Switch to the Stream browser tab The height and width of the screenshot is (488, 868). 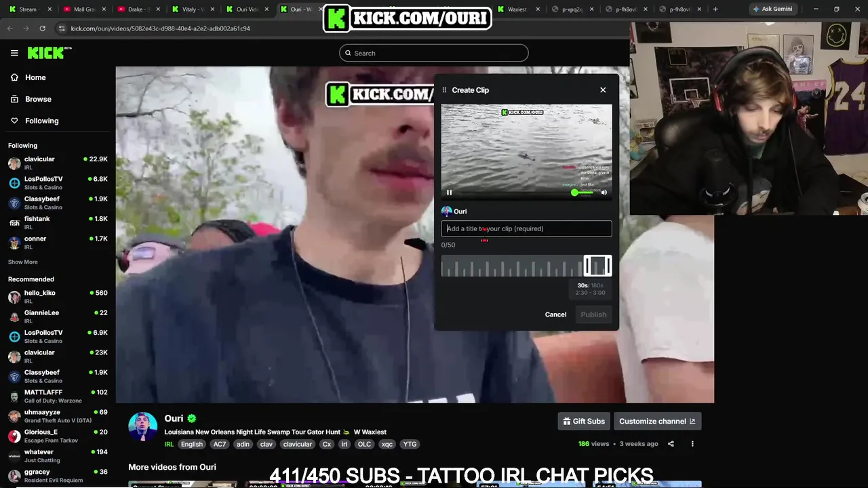(28, 9)
